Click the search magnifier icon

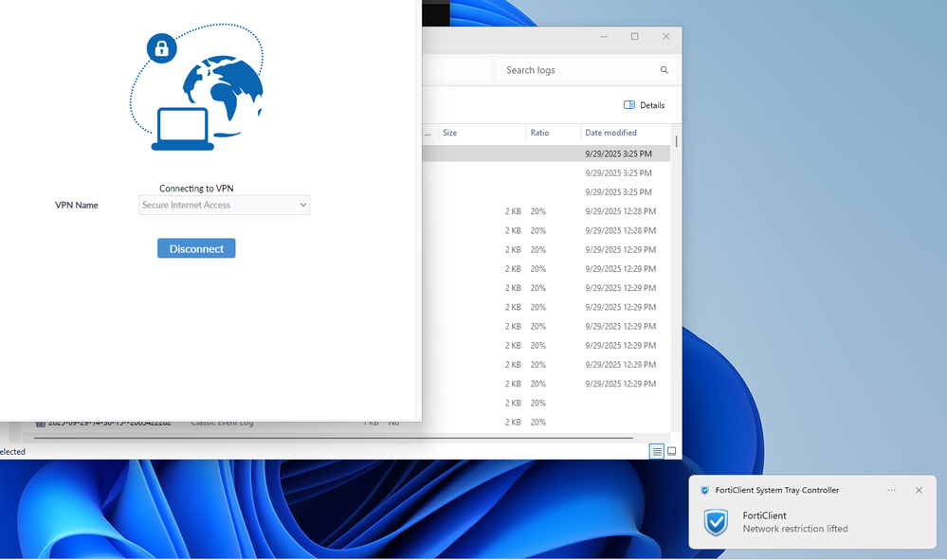(664, 70)
